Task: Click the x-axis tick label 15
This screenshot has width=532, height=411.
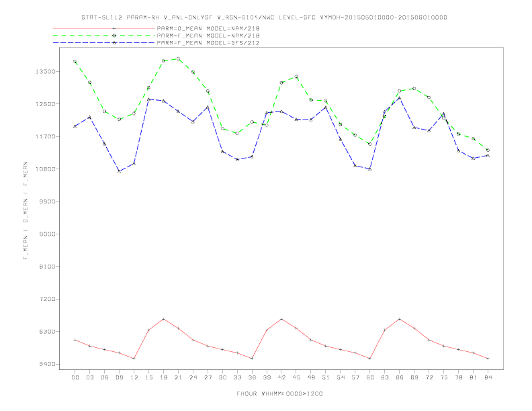Action: [148, 377]
